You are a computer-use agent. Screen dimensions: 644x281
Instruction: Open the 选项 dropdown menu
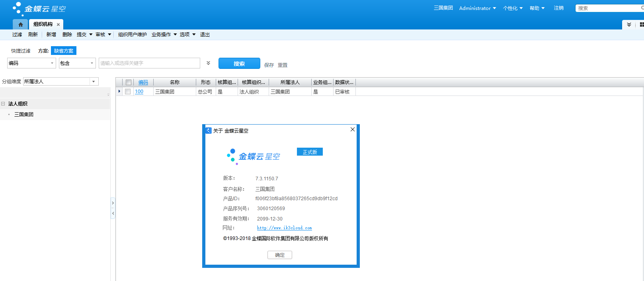tap(187, 35)
